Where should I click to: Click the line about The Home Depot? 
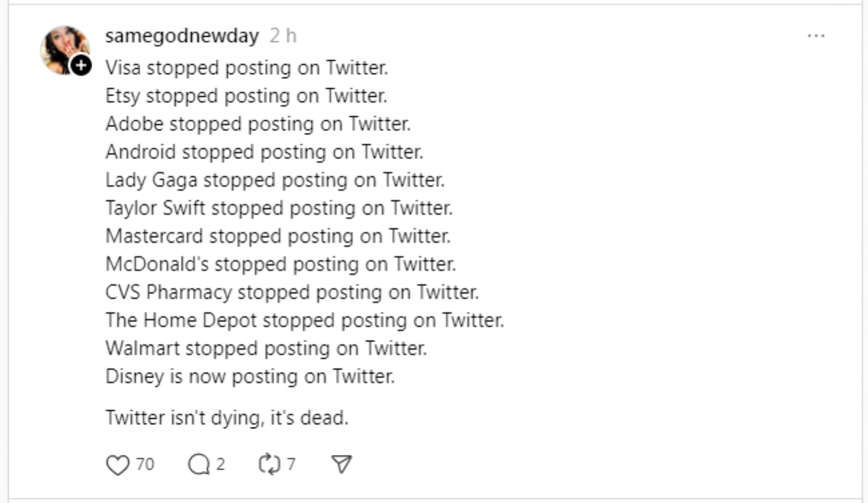[x=304, y=320]
